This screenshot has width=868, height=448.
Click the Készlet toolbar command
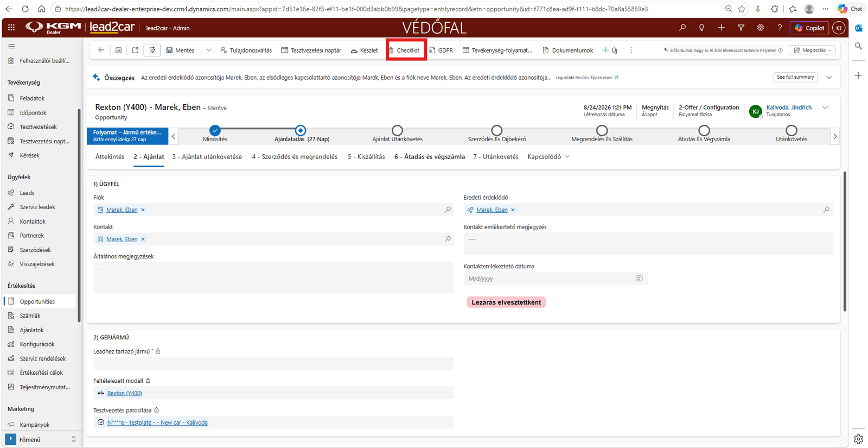coord(364,50)
